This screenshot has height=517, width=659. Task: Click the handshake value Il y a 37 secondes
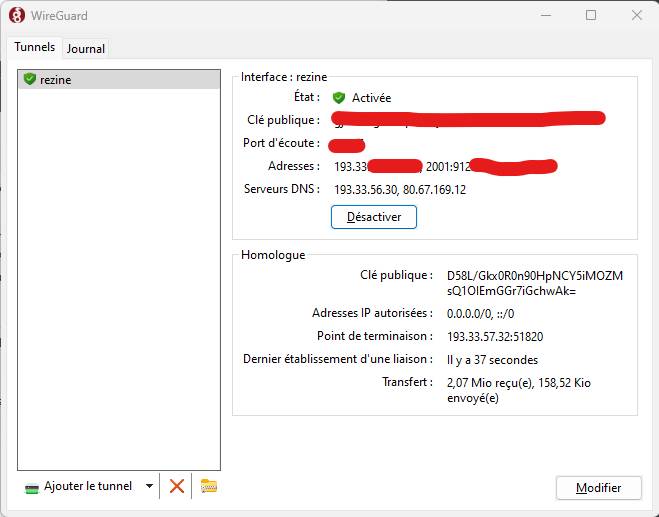click(x=492, y=360)
